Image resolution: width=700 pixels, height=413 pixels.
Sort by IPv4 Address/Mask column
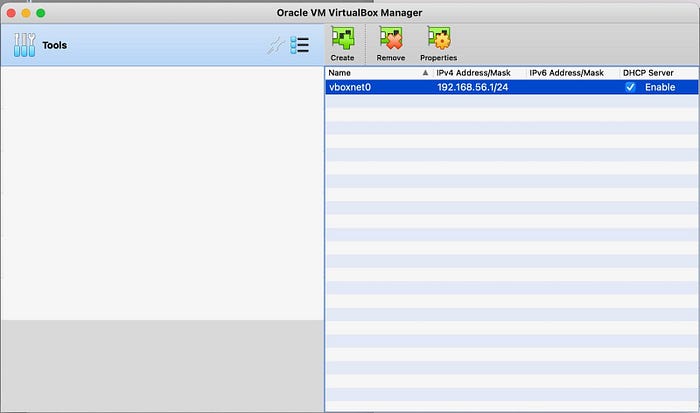(474, 73)
